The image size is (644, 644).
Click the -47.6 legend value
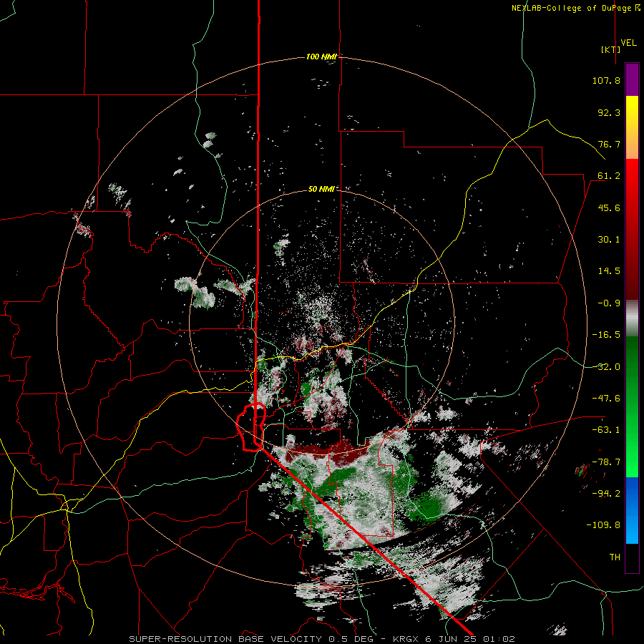[606, 399]
